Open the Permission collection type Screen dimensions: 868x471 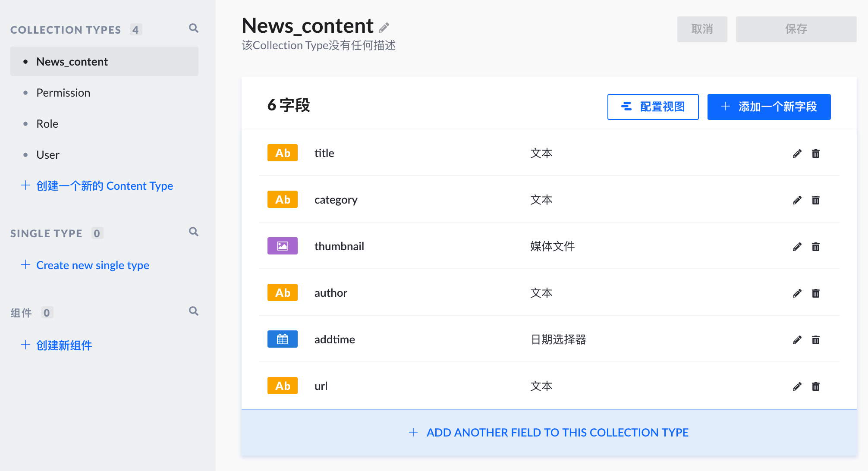pyautogui.click(x=63, y=93)
